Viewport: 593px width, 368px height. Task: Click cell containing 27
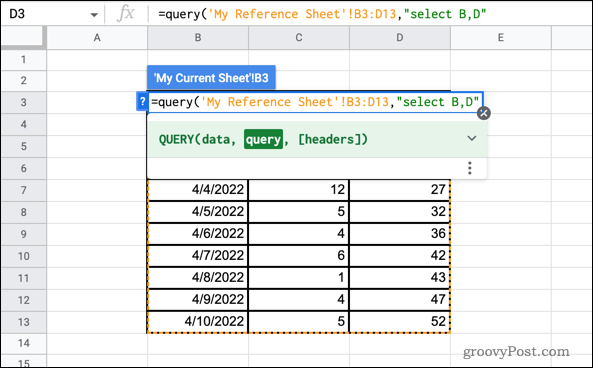coord(400,189)
